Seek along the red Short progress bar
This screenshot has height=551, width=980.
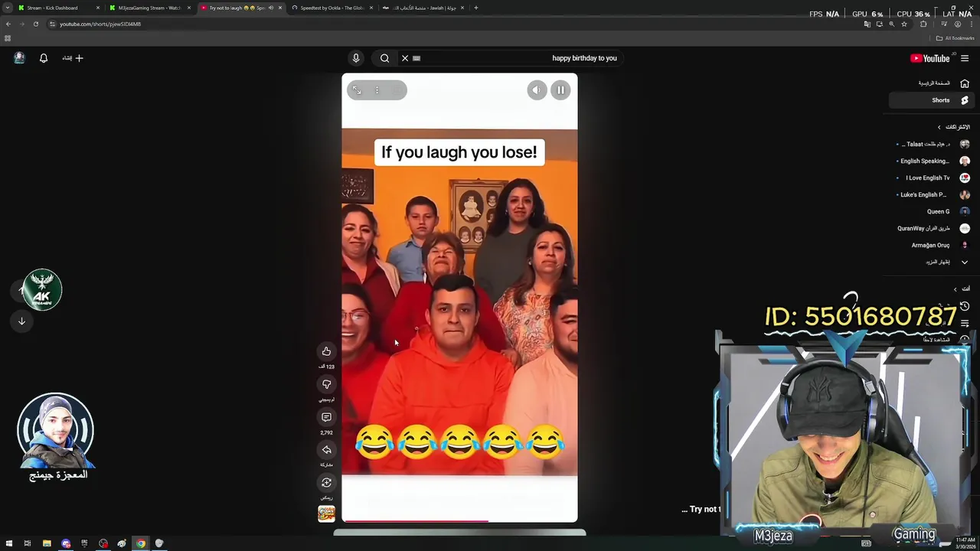coord(459,521)
